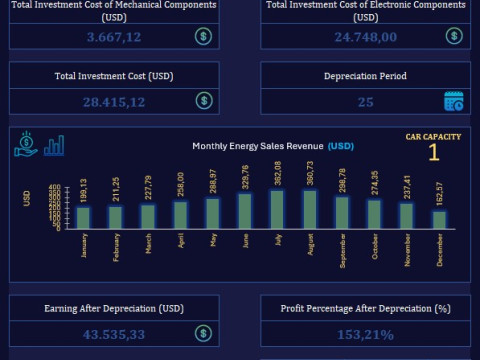Click the Monthly Energy Sales Revenue title
The image size is (480, 360).
click(x=273, y=146)
